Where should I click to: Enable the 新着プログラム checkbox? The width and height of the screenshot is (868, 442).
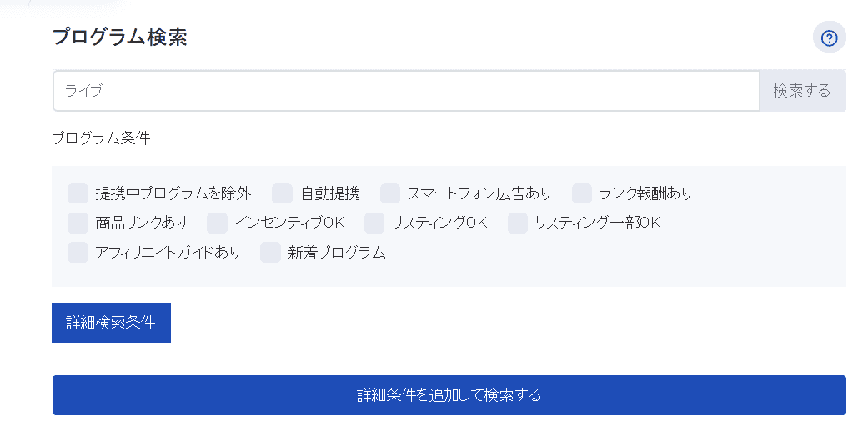click(x=270, y=252)
